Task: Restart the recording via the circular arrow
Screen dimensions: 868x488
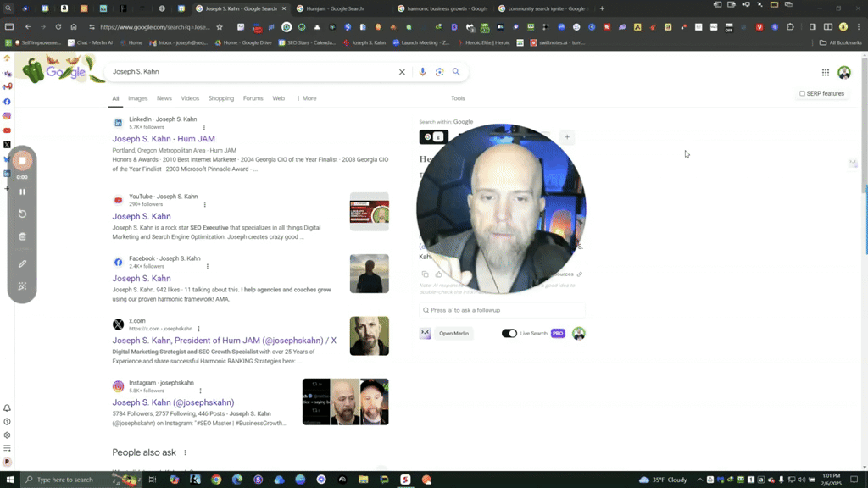Action: (23, 213)
